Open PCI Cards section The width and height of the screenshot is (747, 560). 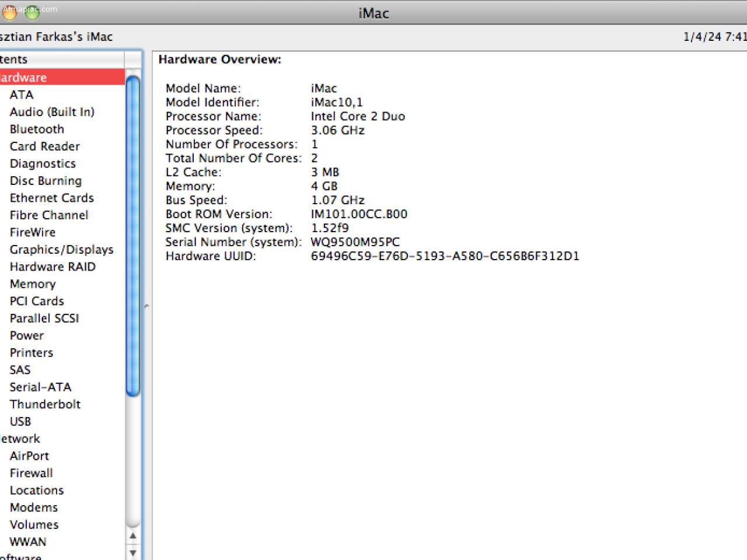pyautogui.click(x=37, y=301)
